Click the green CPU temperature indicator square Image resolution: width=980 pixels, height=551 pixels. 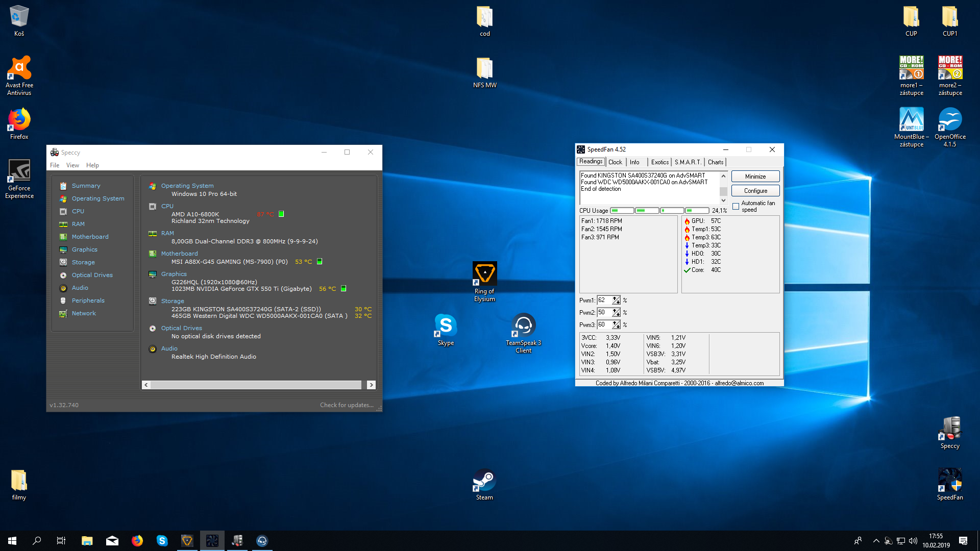tap(281, 214)
